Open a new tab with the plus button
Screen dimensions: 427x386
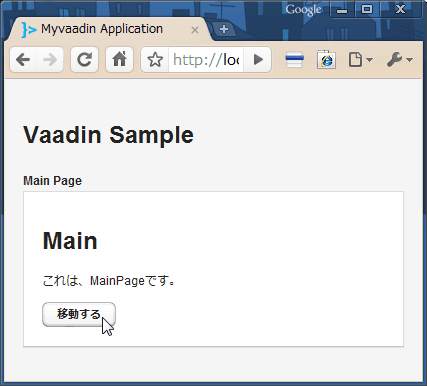point(224,29)
